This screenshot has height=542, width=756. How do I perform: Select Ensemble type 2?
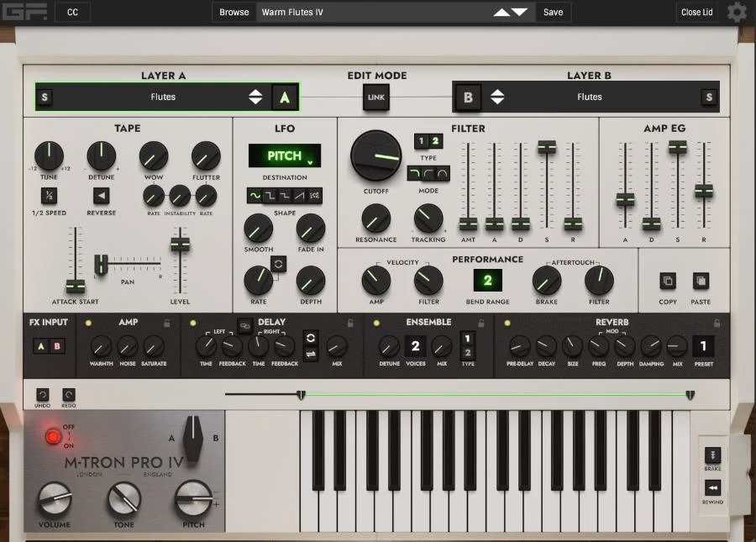pos(467,352)
